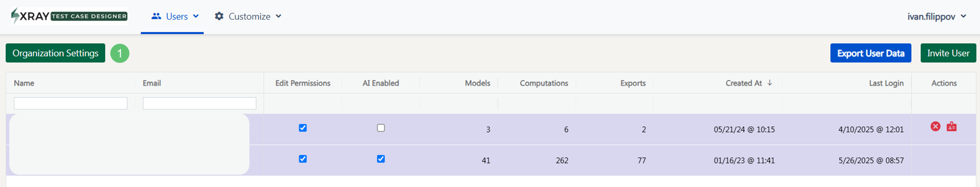The width and height of the screenshot is (980, 187).
Task: Uncheck Edit Permissions in the second row
Action: point(303,159)
